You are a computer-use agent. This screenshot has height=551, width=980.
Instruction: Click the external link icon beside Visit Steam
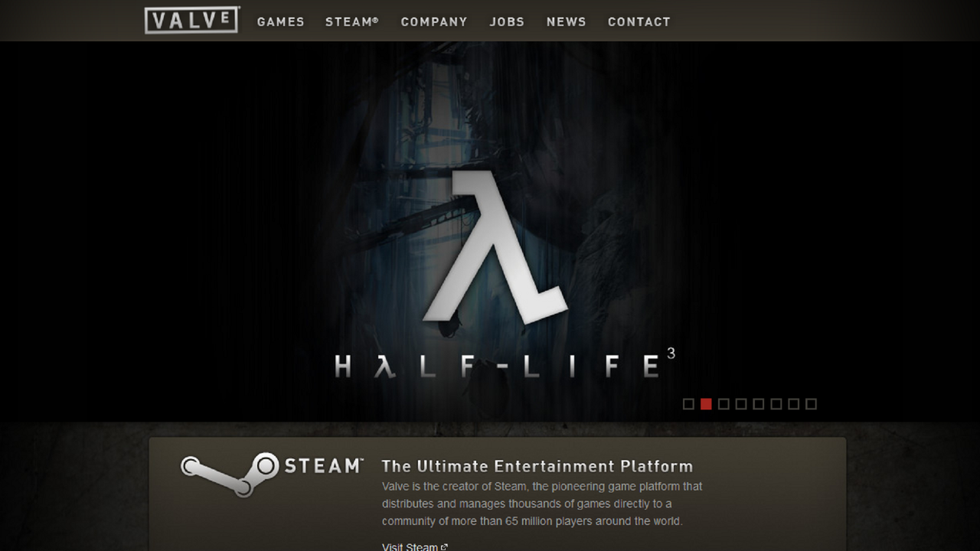444,547
